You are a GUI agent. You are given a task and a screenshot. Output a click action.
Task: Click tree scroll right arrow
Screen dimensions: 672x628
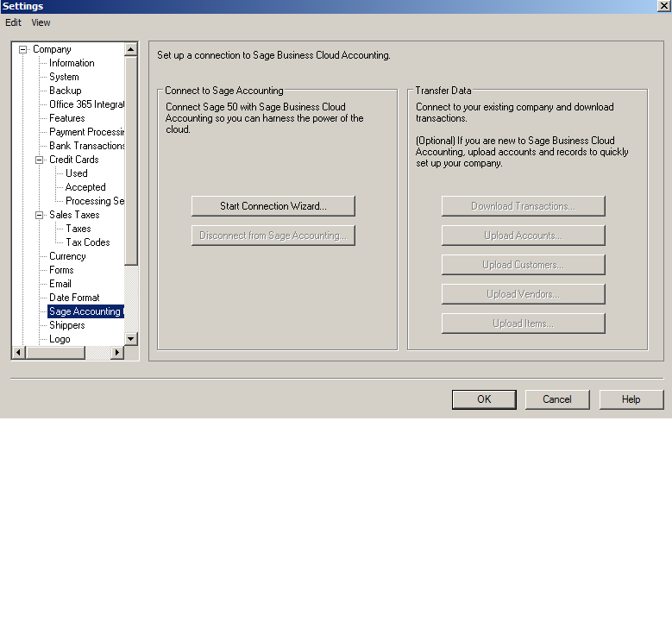coord(117,352)
